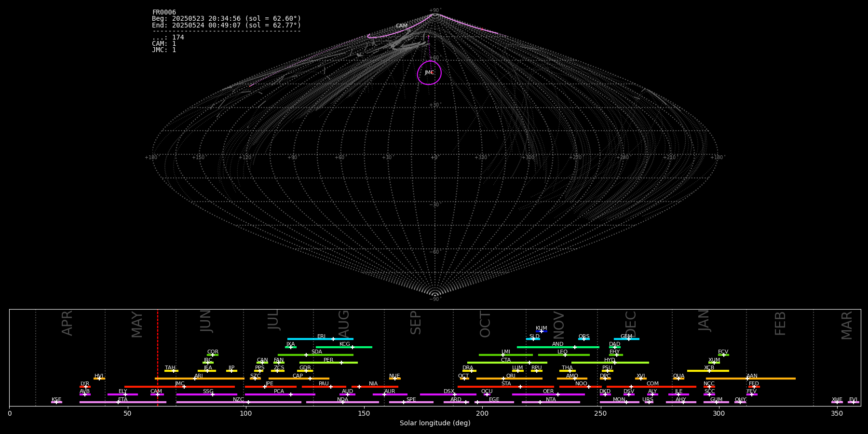The width and height of the screenshot is (868, 434).
Task: Select the GEM shower label in the timeline
Action: [626, 337]
